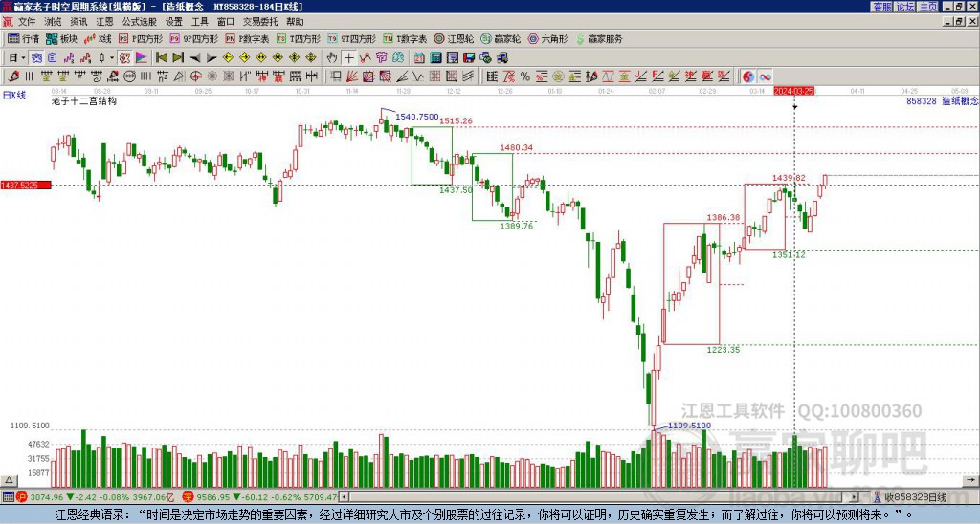Toggle the 权 adjustment button
The width and height of the screenshot is (980, 524).
click(124, 58)
